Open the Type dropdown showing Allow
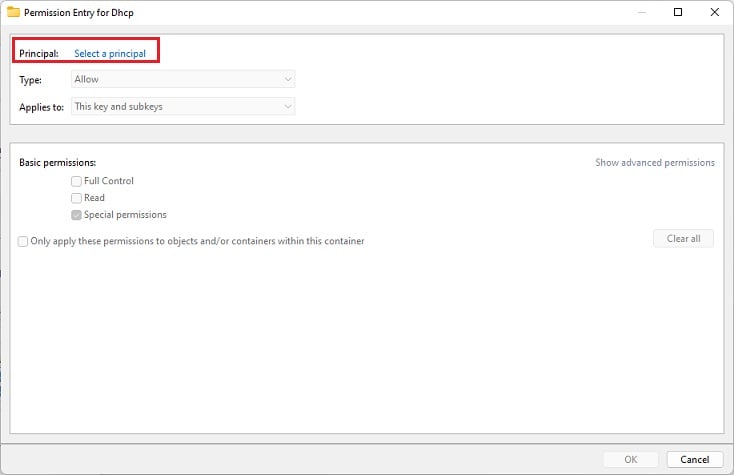Viewport: 734px width, 475px height. tap(183, 79)
